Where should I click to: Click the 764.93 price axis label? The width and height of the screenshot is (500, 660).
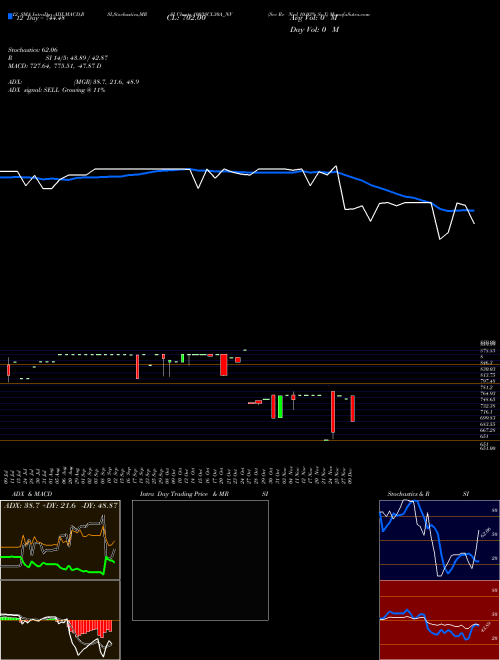488,393
